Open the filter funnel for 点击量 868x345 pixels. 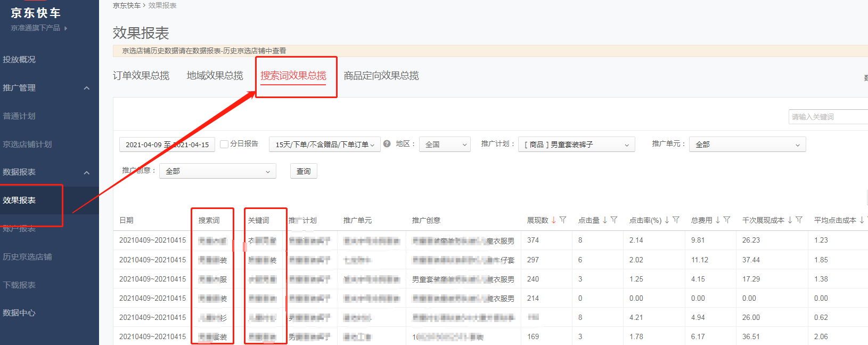pos(614,220)
